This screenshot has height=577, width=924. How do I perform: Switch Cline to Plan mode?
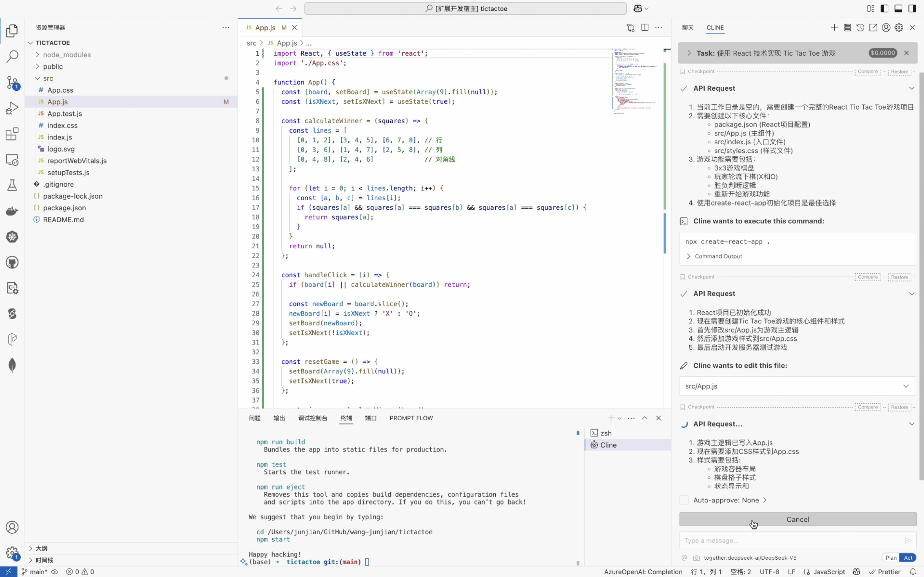891,557
